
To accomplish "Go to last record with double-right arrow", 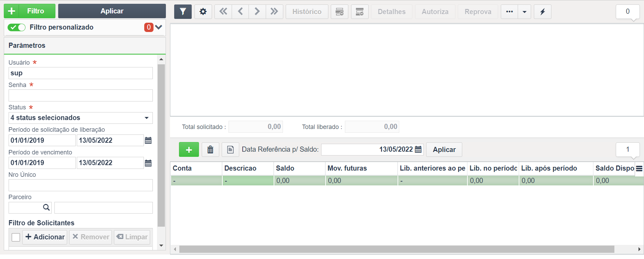I will coord(274,12).
